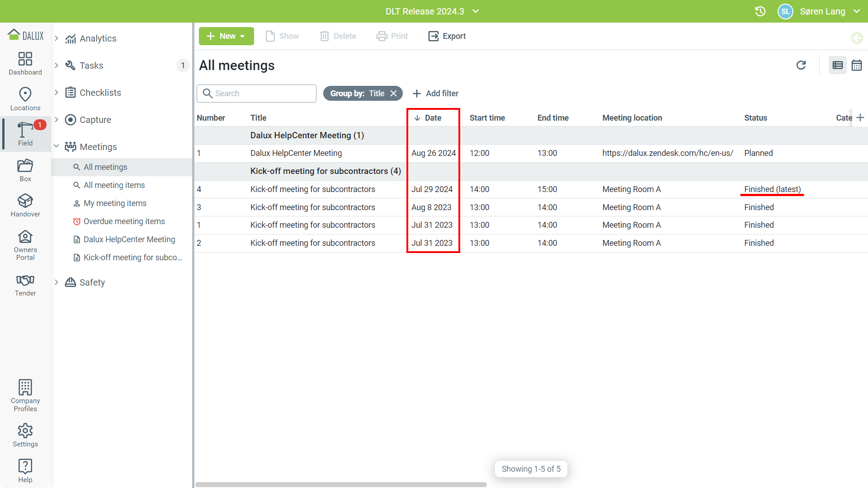Open the Handover module icon
The height and width of the screenshot is (488, 868).
point(25,205)
